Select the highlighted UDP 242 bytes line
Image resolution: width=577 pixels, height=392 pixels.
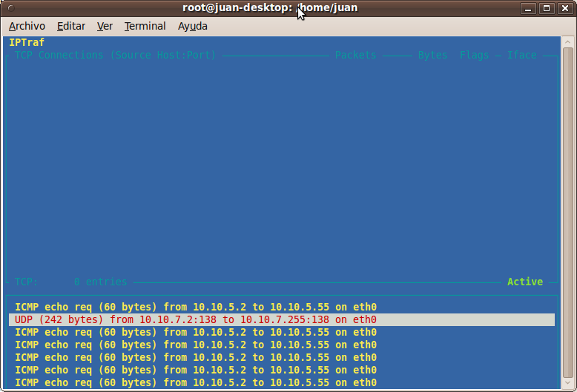282,319
